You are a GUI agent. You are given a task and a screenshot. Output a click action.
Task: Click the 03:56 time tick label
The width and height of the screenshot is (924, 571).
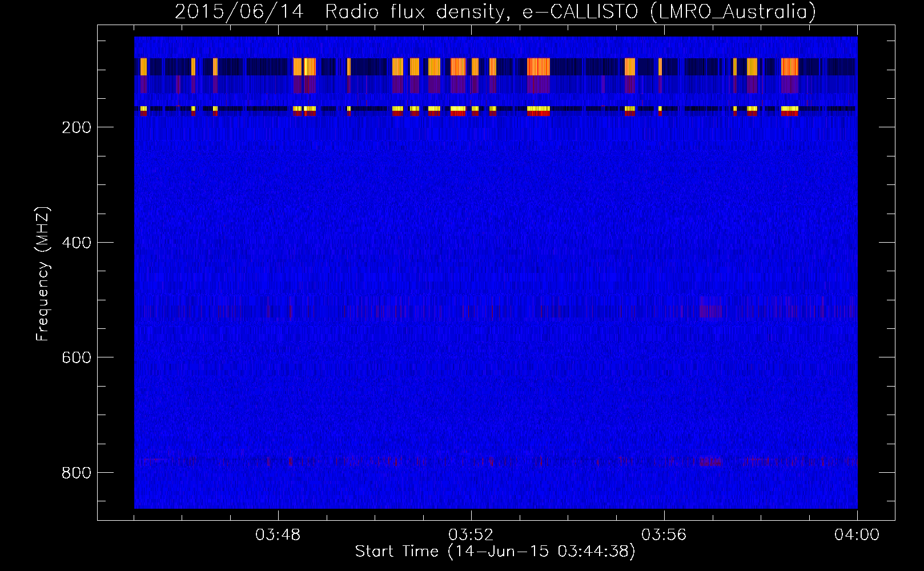[x=664, y=535]
